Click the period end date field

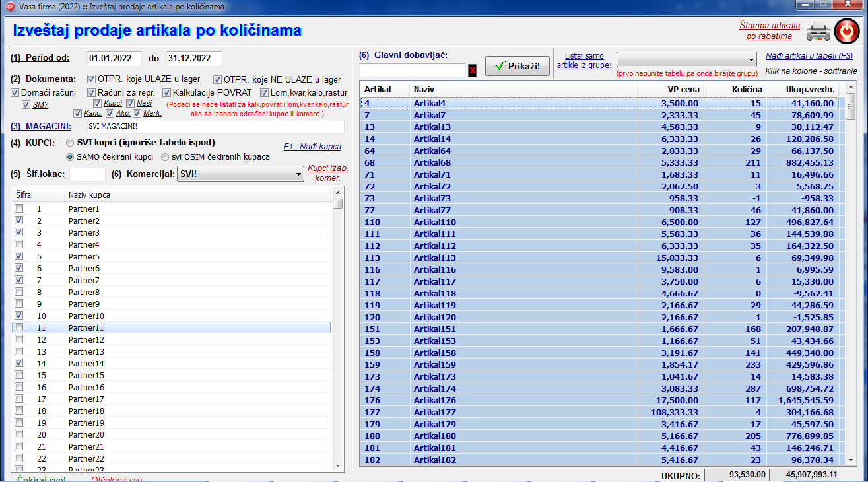[194, 58]
